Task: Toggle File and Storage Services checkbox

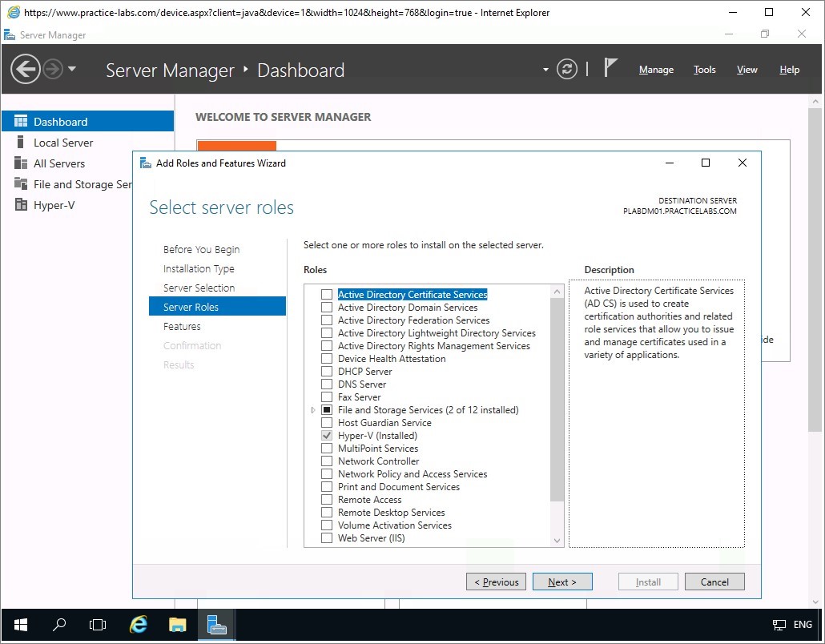Action: 327,410
